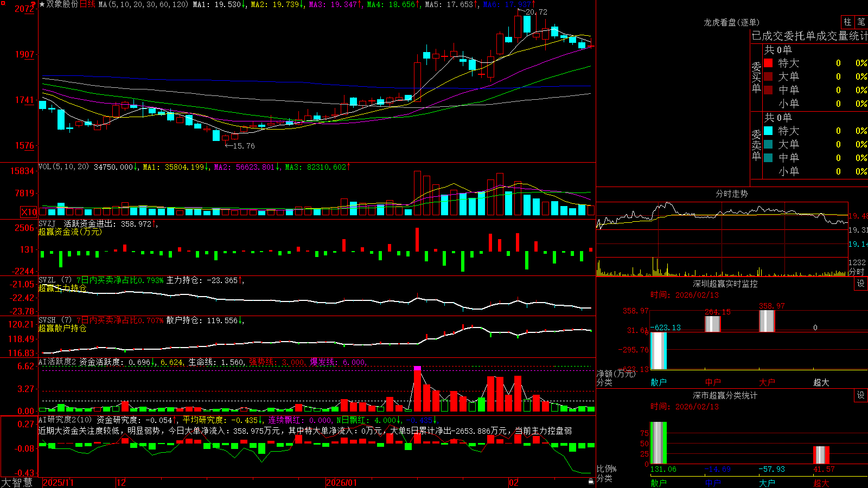Viewport: 868px width, 488px height.
Task: Select the SVZL (7) indicator label
Action: tap(55, 280)
